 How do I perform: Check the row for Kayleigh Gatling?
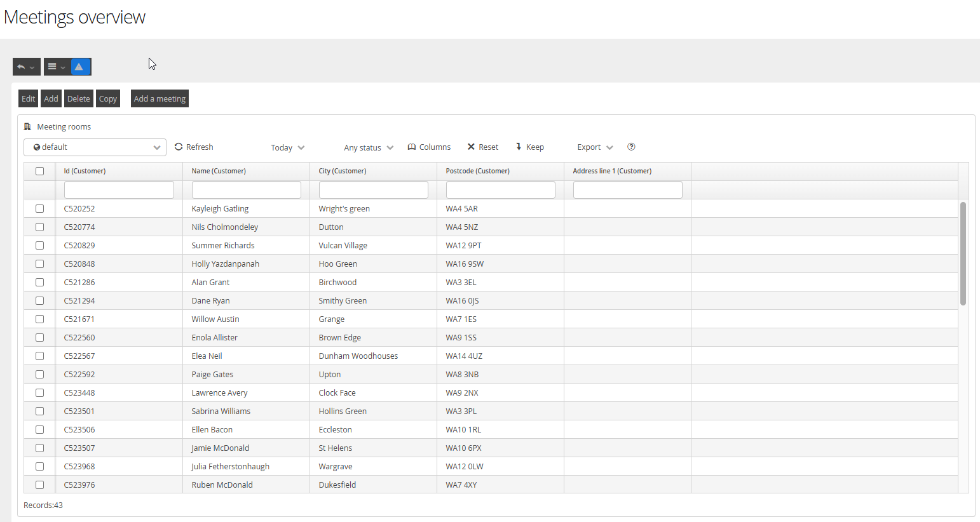[40, 208]
